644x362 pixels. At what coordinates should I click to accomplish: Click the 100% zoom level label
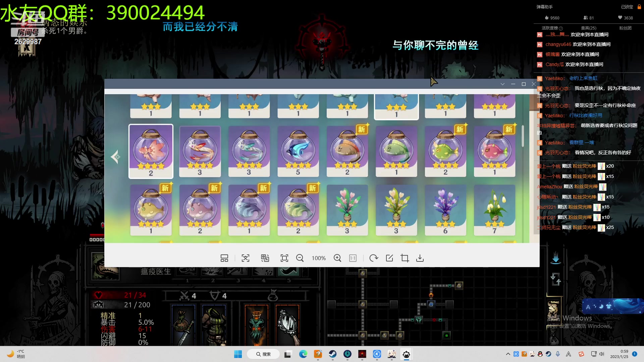[319, 258]
